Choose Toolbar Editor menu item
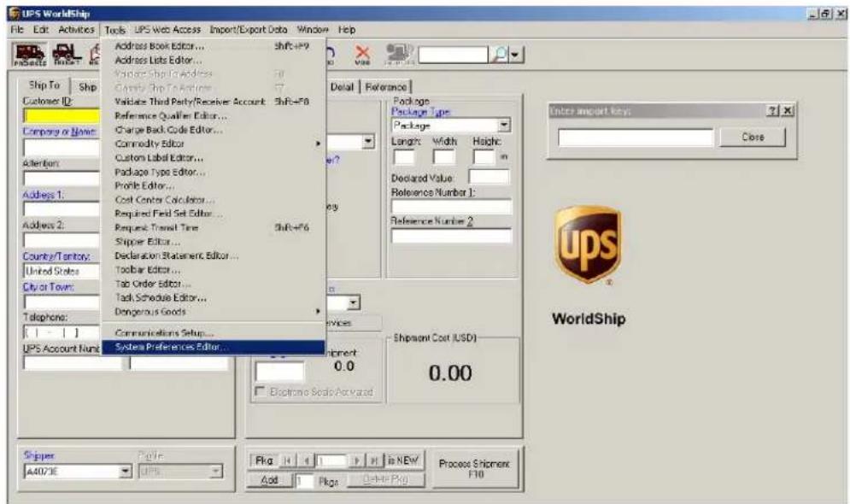 click(x=214, y=269)
